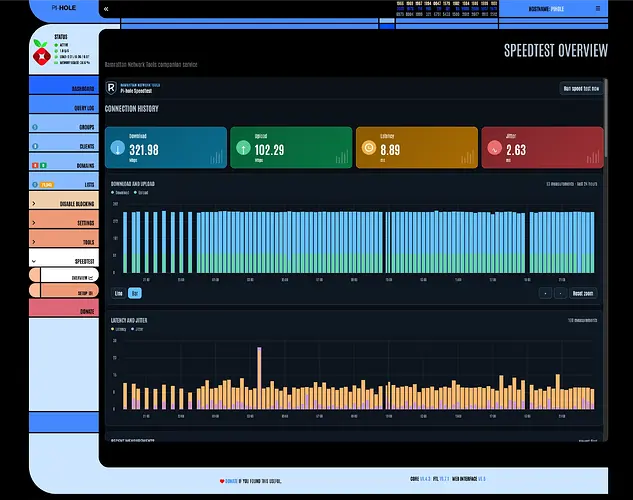Image resolution: width=633 pixels, height=500 pixels.
Task: Click the Latency clock icon
Action: pyautogui.click(x=369, y=148)
